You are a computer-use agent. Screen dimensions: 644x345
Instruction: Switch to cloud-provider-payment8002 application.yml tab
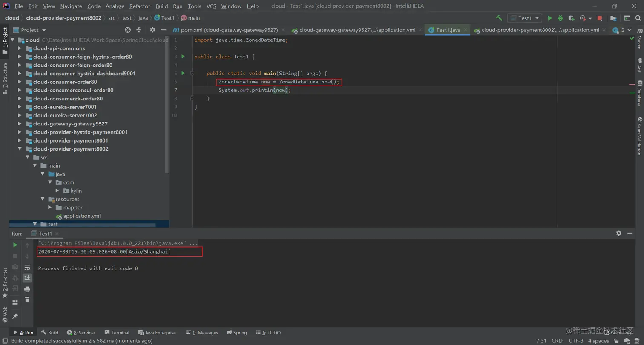540,30
